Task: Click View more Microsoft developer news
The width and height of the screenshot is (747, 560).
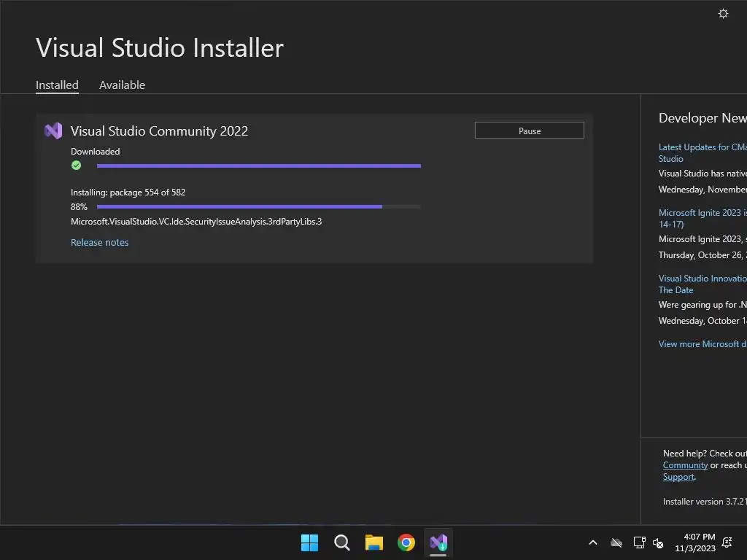Action: (703, 344)
